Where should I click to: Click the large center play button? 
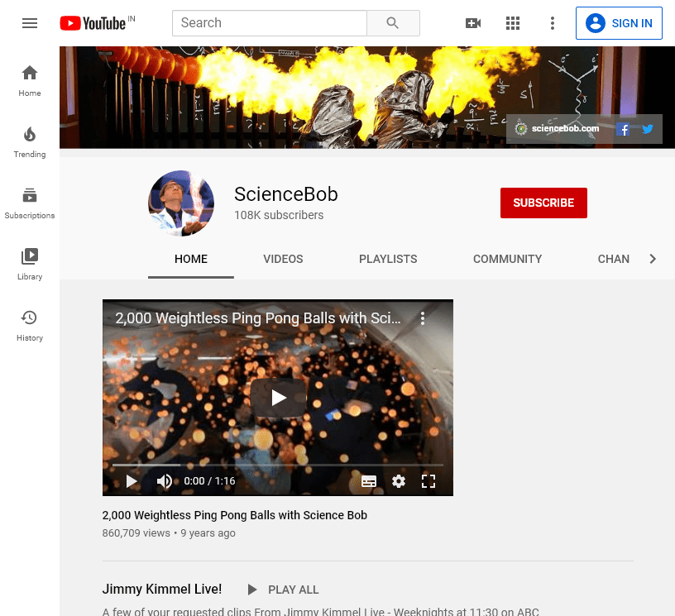pyautogui.click(x=278, y=398)
